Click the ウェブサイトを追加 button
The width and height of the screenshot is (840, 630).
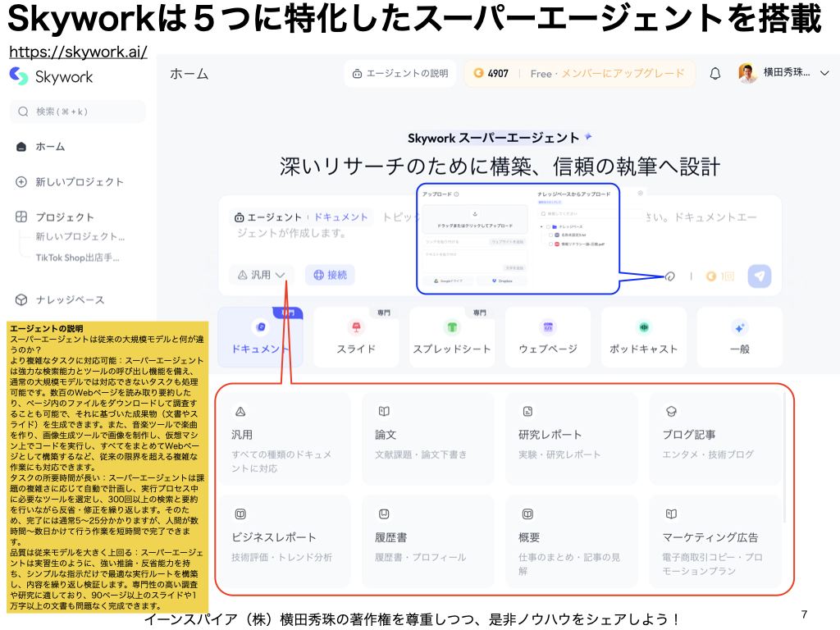click(x=507, y=242)
